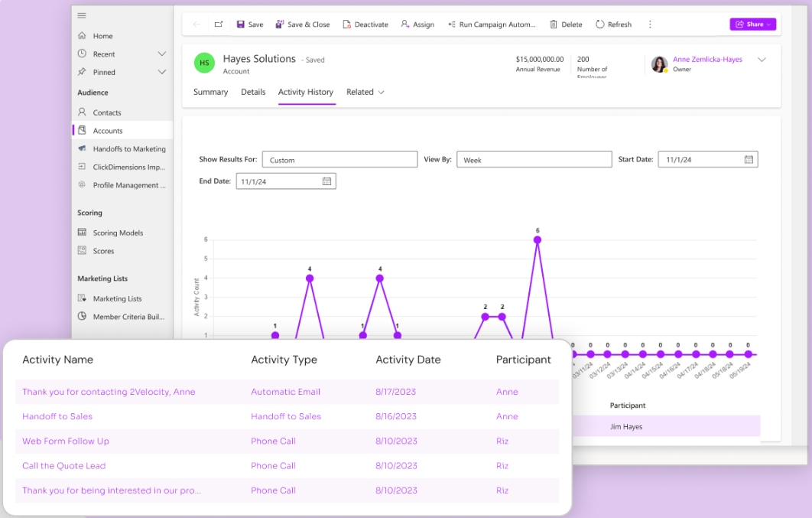The height and width of the screenshot is (518, 812).
Task: Click the HS account avatar
Action: point(204,64)
